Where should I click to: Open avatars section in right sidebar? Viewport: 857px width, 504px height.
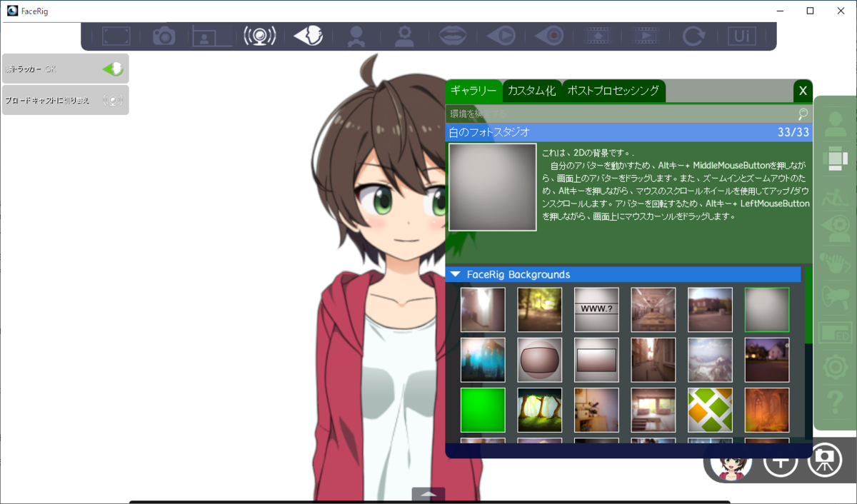(835, 124)
